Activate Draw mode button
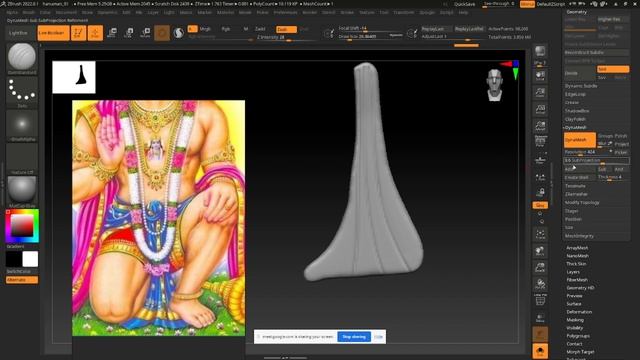The height and width of the screenshot is (360, 640). (95, 33)
